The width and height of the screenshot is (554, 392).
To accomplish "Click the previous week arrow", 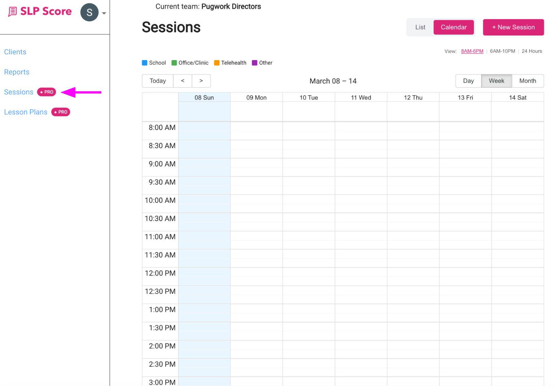I will click(x=183, y=81).
